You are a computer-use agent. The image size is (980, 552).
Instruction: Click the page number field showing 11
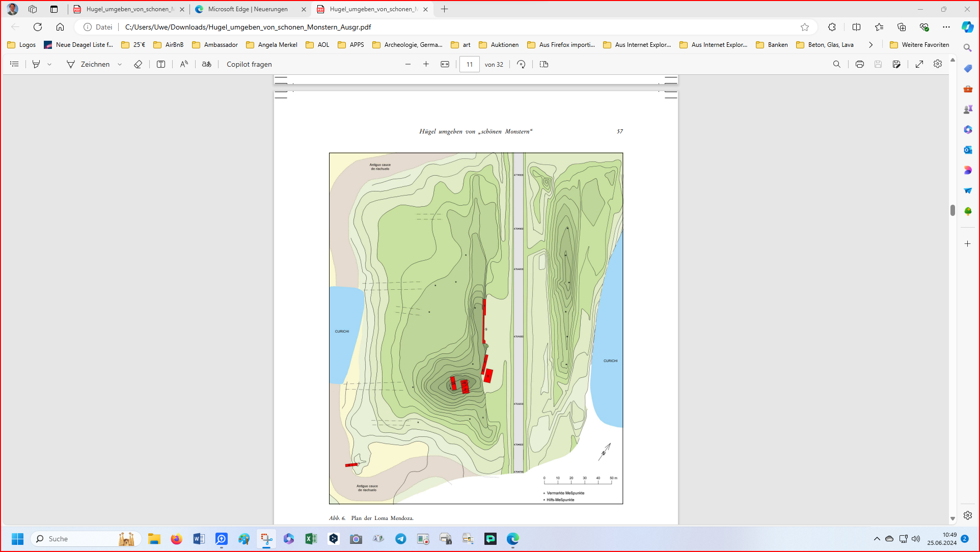pos(469,64)
